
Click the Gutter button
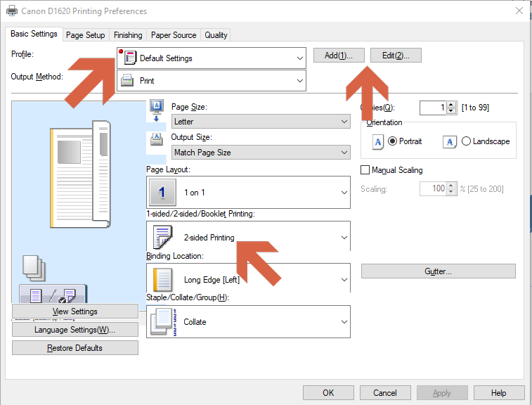[438, 271]
